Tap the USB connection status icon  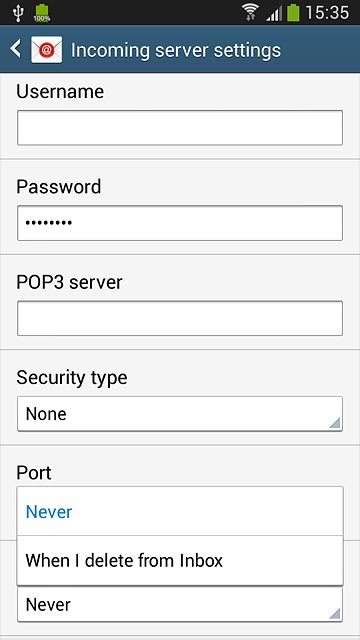click(x=18, y=13)
